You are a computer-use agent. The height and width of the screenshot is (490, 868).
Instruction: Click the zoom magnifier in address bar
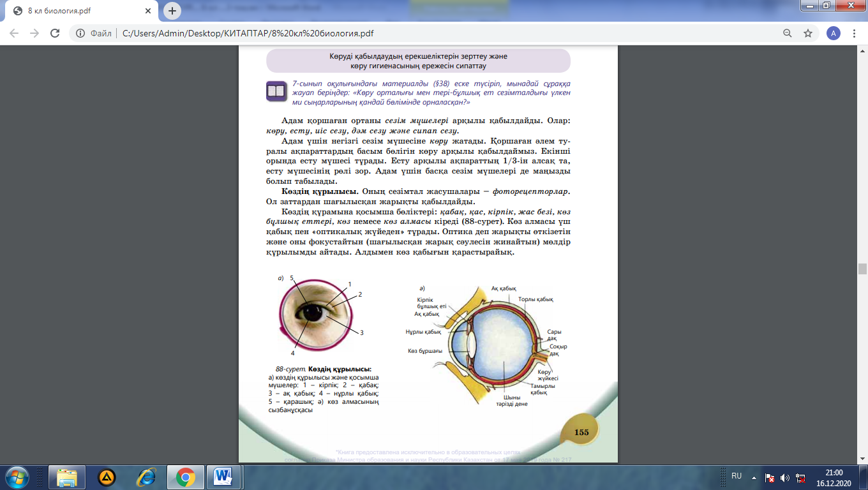tap(788, 33)
